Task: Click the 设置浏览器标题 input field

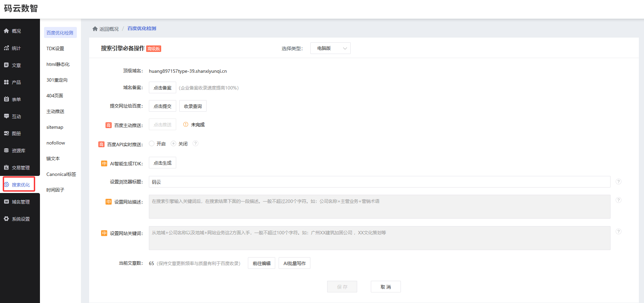Action: (x=379, y=182)
